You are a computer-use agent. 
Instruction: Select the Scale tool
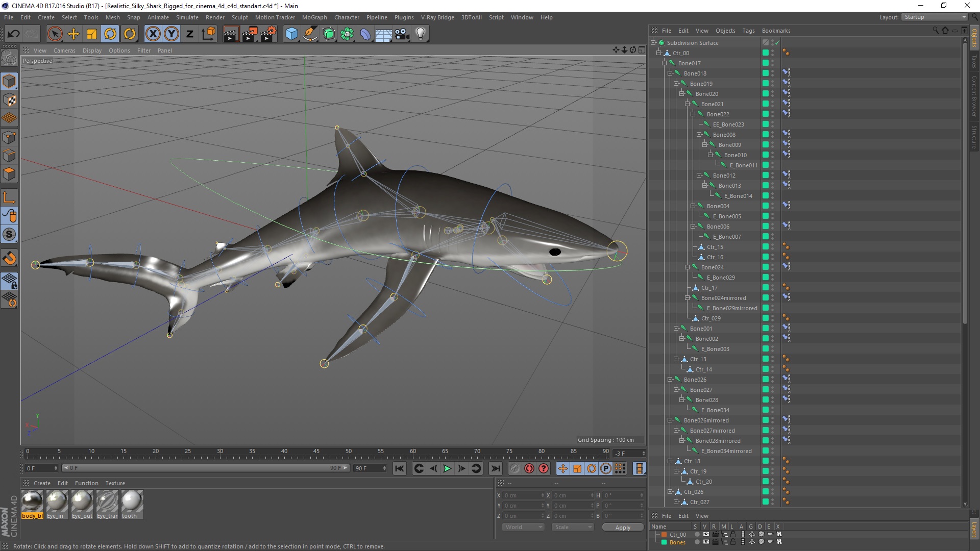tap(92, 34)
